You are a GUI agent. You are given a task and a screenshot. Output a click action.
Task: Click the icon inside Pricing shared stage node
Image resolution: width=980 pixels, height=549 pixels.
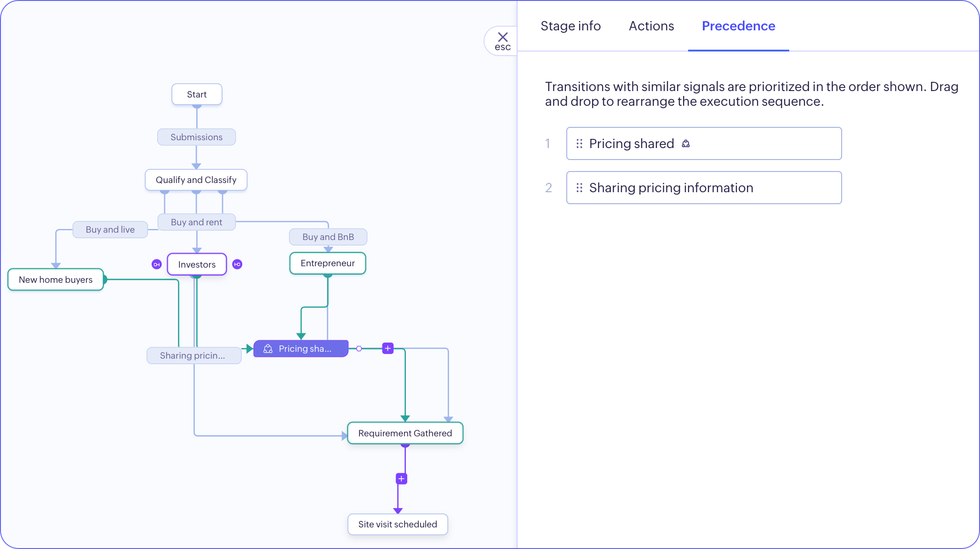pyautogui.click(x=268, y=349)
